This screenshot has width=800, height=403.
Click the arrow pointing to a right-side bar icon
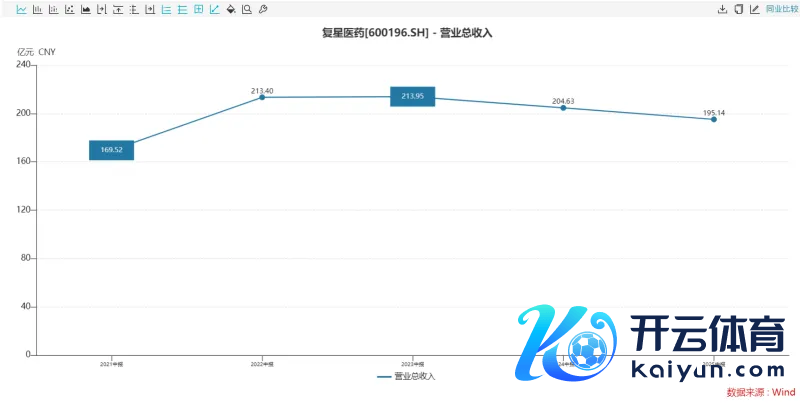click(150, 9)
